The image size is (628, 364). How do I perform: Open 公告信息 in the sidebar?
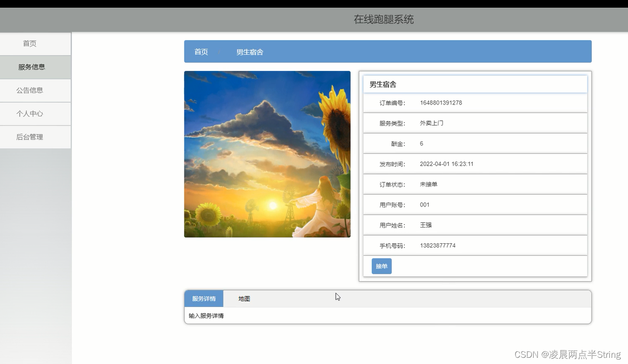[35, 90]
